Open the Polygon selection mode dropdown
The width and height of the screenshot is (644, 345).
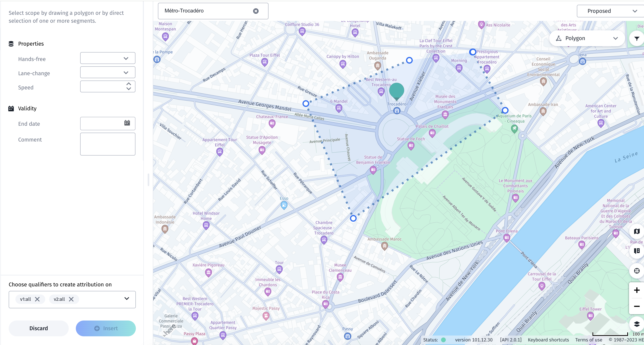[587, 38]
